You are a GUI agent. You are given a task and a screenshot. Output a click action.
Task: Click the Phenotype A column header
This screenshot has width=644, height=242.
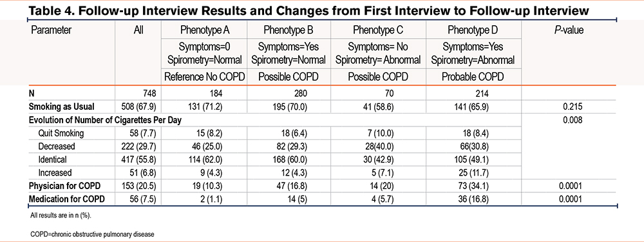pos(205,30)
